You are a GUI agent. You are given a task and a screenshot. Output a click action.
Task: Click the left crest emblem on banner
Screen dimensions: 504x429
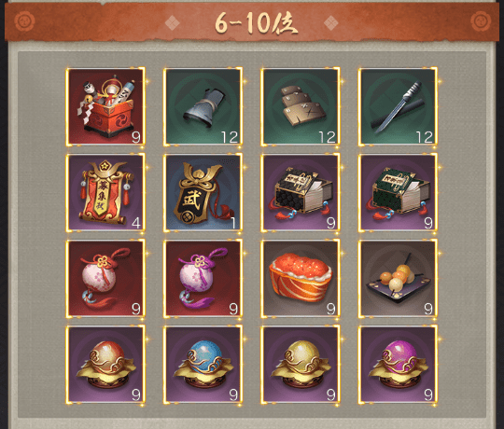point(24,21)
